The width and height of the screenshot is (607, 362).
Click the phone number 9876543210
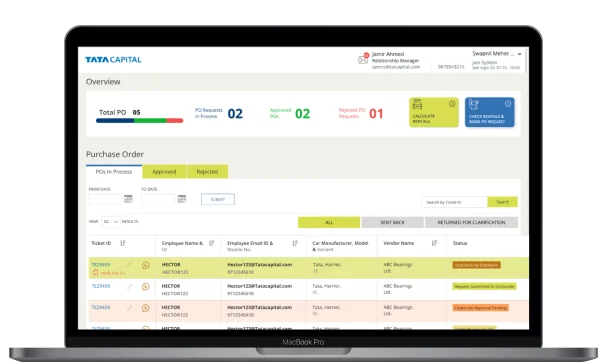pos(451,67)
